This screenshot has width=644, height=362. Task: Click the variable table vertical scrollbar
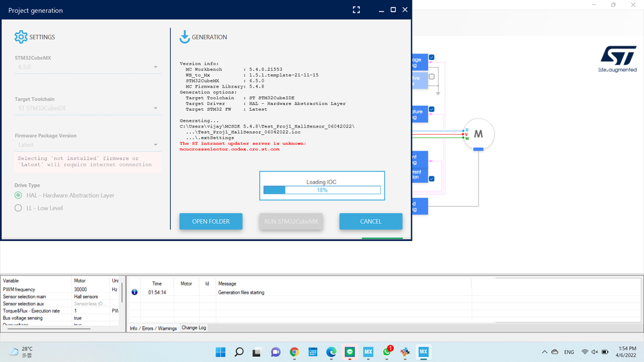click(x=122, y=292)
